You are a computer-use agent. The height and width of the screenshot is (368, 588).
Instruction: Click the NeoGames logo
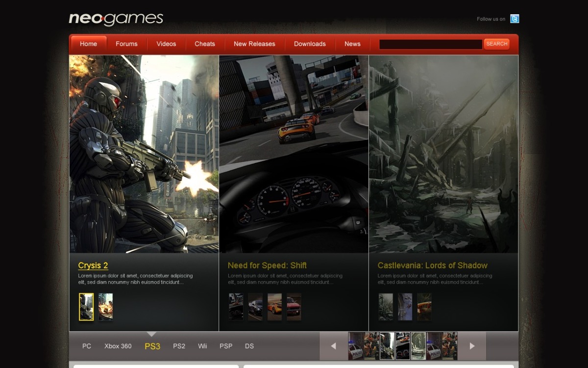click(x=116, y=19)
